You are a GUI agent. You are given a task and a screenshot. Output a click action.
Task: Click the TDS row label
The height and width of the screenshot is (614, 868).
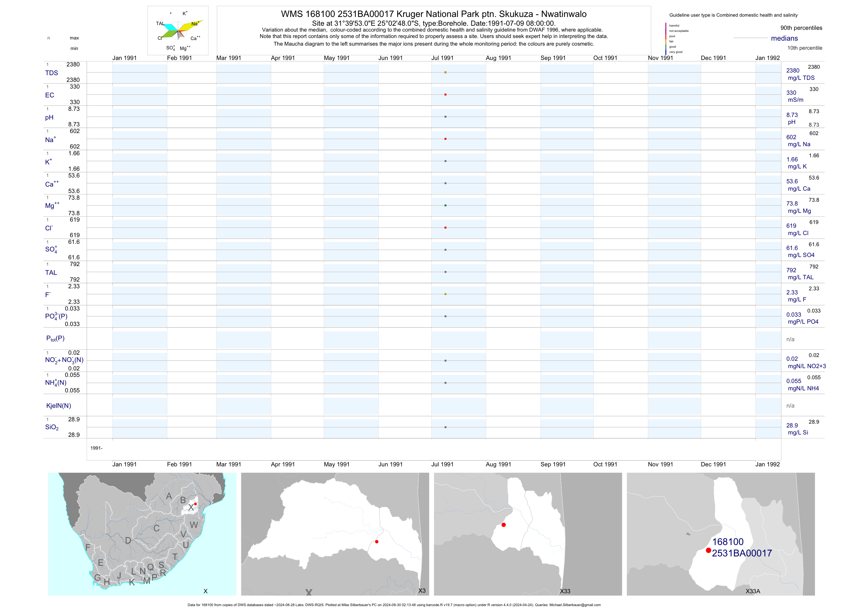pyautogui.click(x=51, y=73)
